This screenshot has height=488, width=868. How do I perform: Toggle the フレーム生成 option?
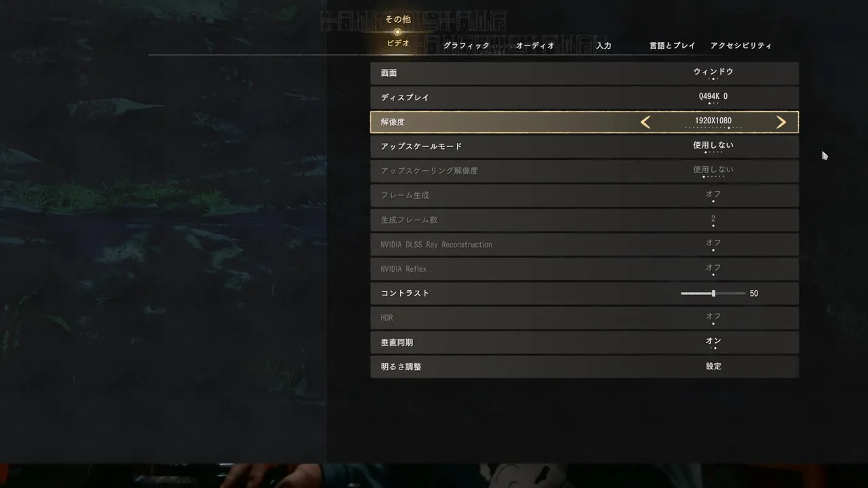(713, 195)
